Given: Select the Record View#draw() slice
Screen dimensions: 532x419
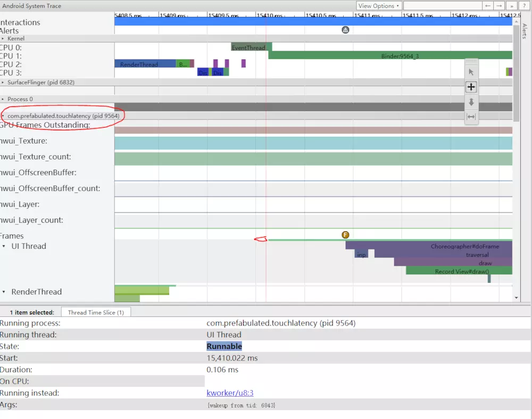Looking at the screenshot, I should tap(459, 271).
